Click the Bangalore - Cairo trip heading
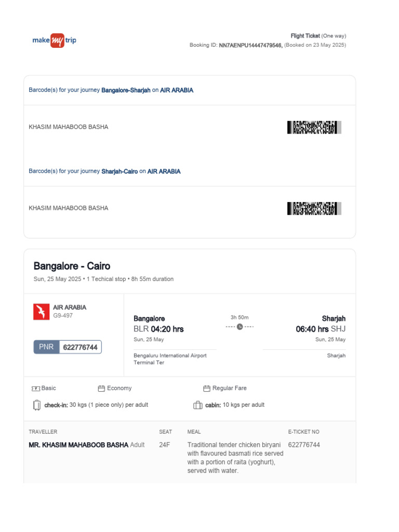This screenshot has height=532, width=399. pos(72,266)
